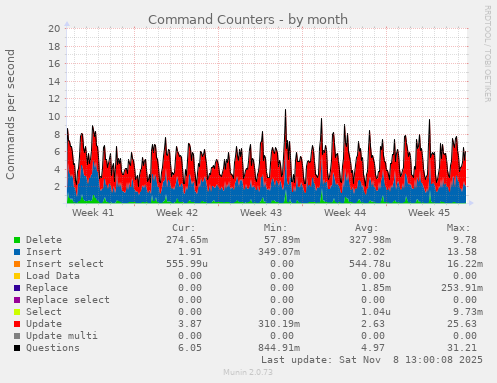Click Update current value 3.87

(190, 324)
